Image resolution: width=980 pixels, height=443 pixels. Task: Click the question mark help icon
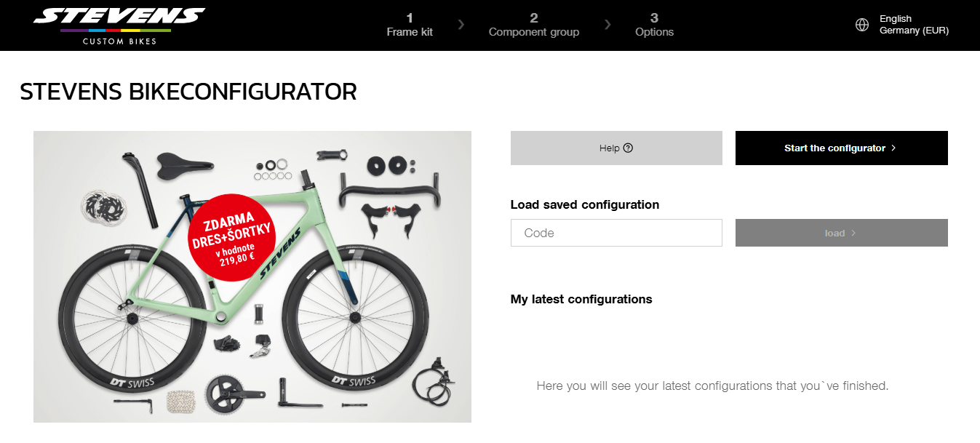pyautogui.click(x=629, y=148)
